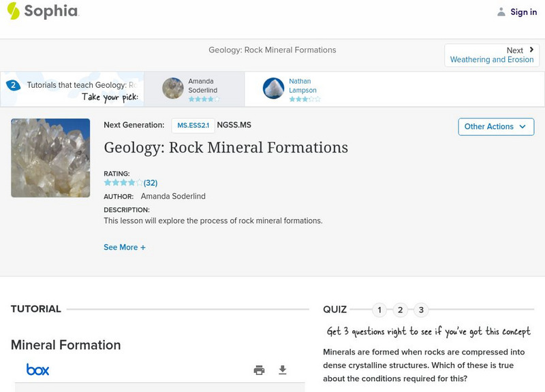This screenshot has height=392, width=545.
Task: Click the Sign in user icon
Action: point(501,12)
